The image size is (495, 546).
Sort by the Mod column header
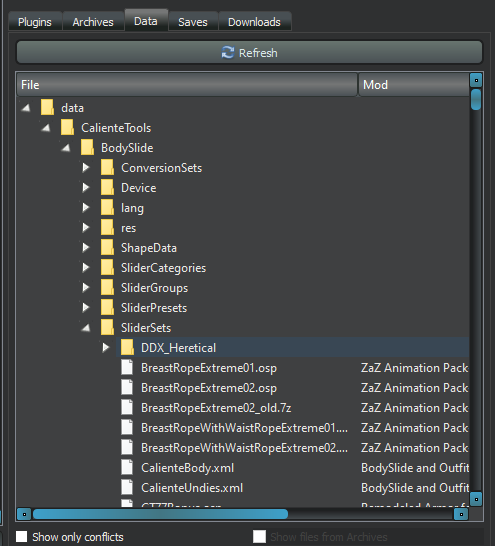tap(414, 85)
